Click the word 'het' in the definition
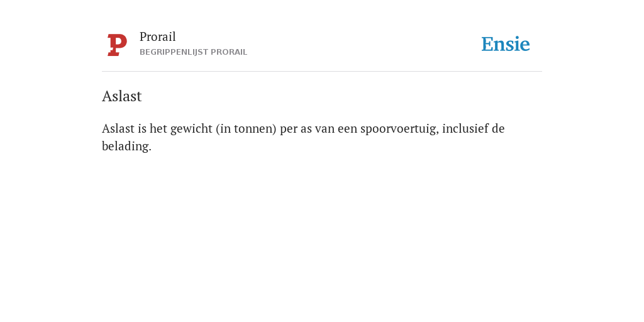 (x=158, y=128)
